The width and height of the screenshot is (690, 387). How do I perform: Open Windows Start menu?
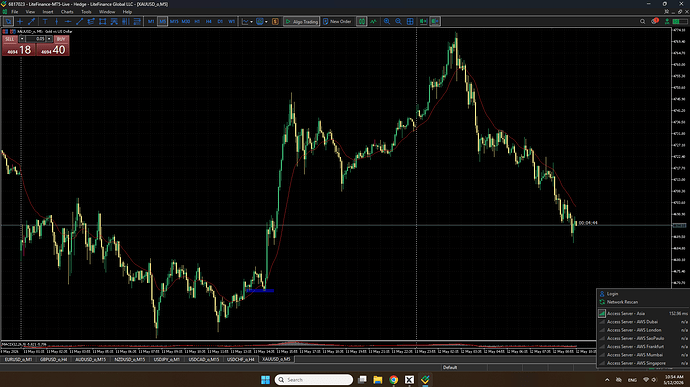(x=265, y=380)
